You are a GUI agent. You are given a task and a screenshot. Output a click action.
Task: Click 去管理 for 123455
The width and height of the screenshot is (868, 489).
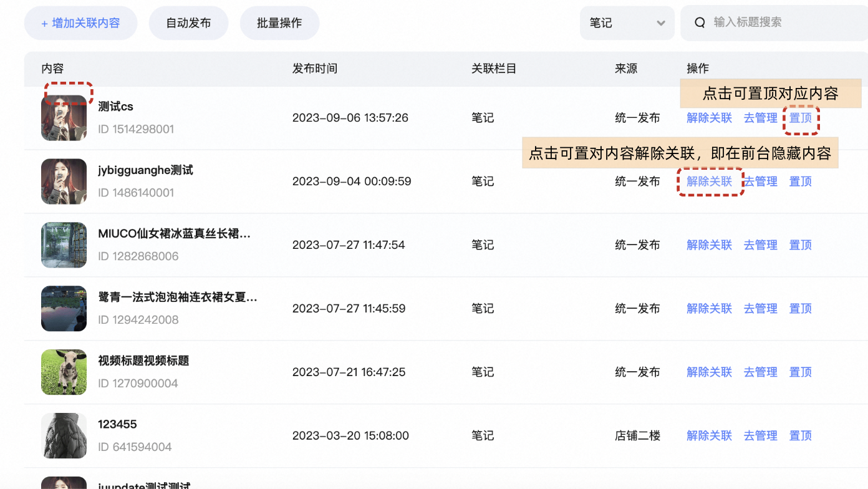[761, 436]
